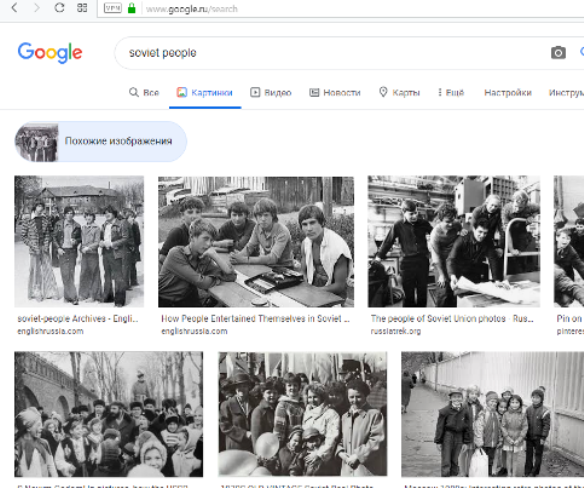Viewport: 584px width, 488px height.
Task: Open the 'Pin on' pinterest result link
Action: (x=570, y=319)
